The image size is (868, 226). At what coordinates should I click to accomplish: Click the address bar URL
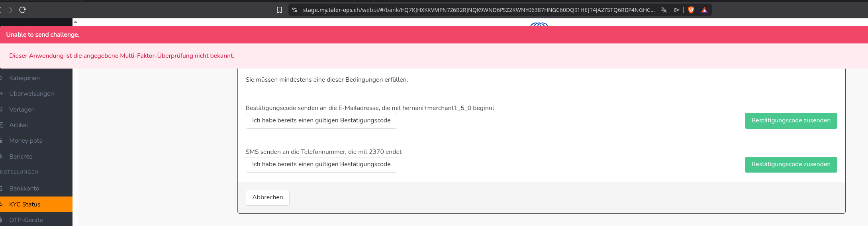(479, 10)
